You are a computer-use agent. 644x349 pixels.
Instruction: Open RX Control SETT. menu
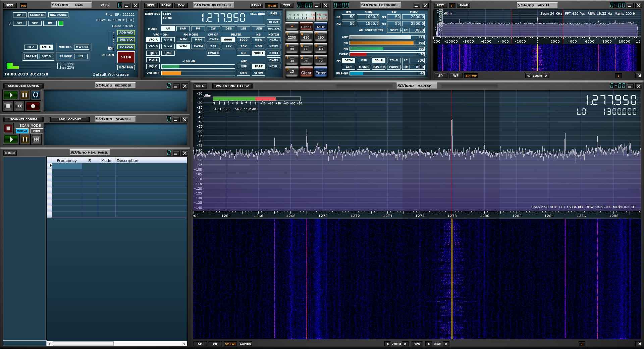[x=151, y=6]
